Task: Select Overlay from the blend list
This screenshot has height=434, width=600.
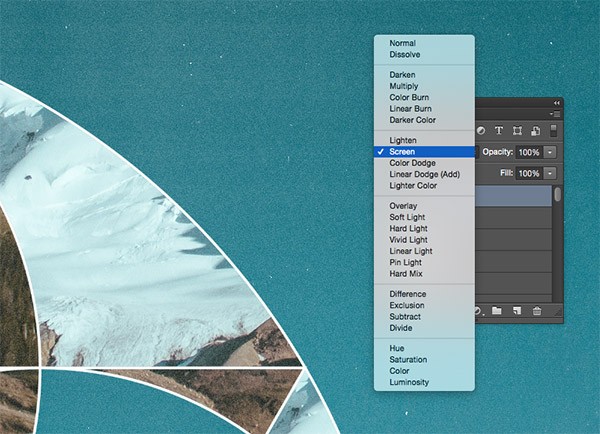Action: (x=403, y=206)
